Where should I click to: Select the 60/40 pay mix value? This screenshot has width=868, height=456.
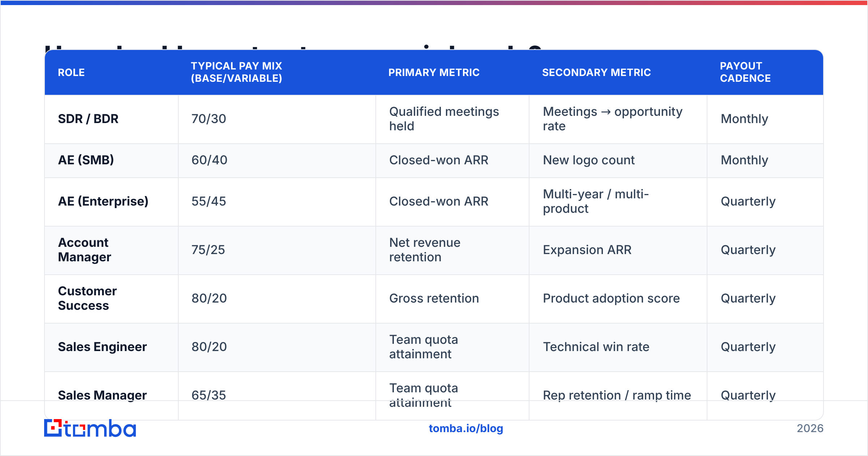[209, 160]
